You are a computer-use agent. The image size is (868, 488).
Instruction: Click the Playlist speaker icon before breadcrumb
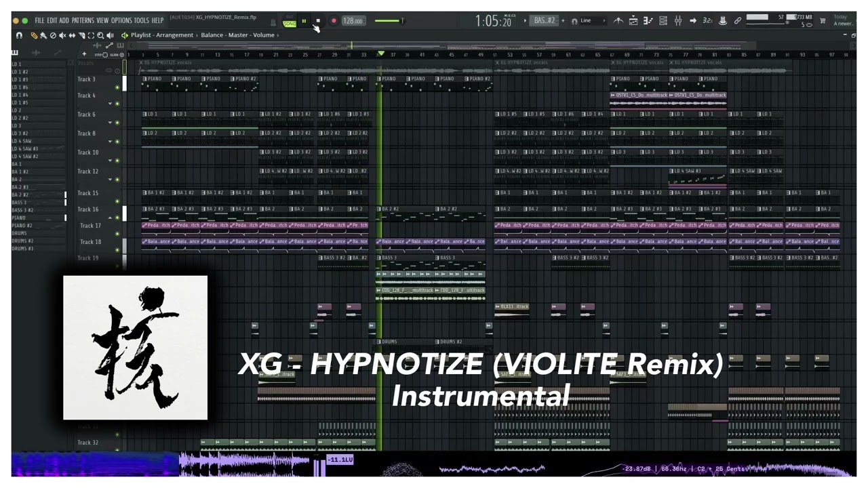pyautogui.click(x=125, y=35)
